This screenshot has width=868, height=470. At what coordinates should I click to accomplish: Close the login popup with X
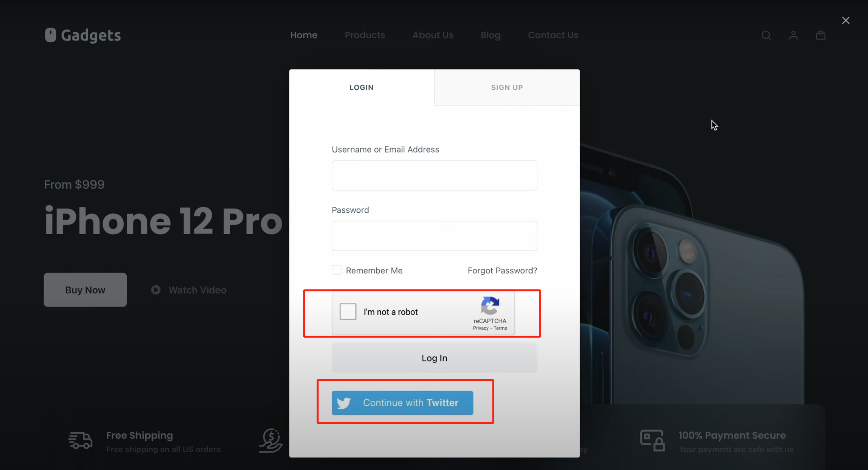point(846,20)
